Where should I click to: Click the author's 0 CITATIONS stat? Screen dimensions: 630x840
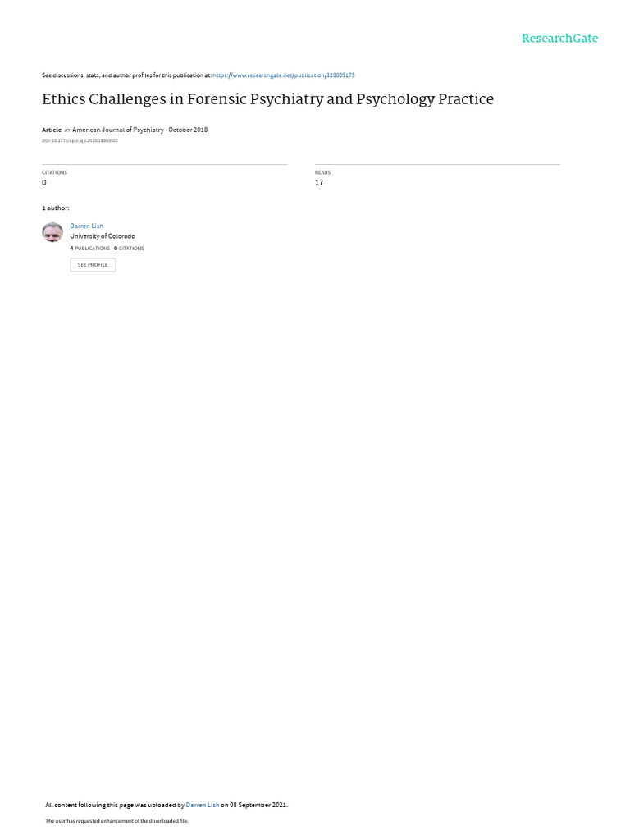tap(129, 249)
